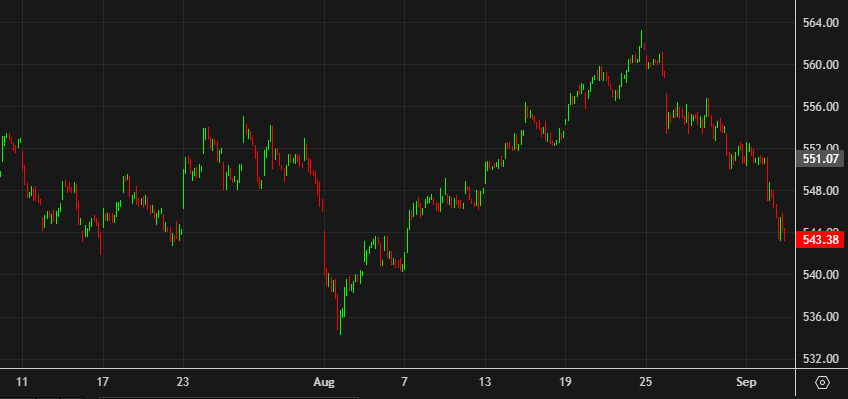
Task: Select the 536.00 price axis label
Action: [821, 317]
